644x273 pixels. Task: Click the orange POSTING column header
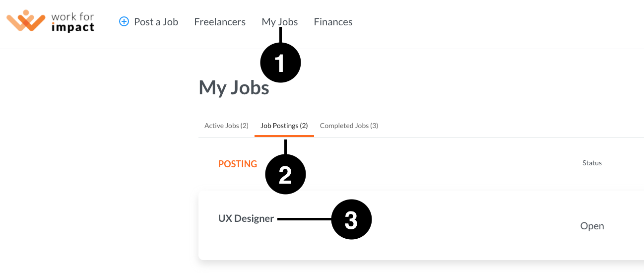(x=238, y=164)
